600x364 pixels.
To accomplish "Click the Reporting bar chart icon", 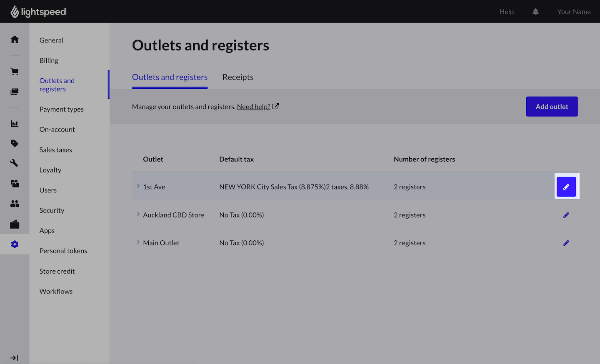I will [15, 124].
